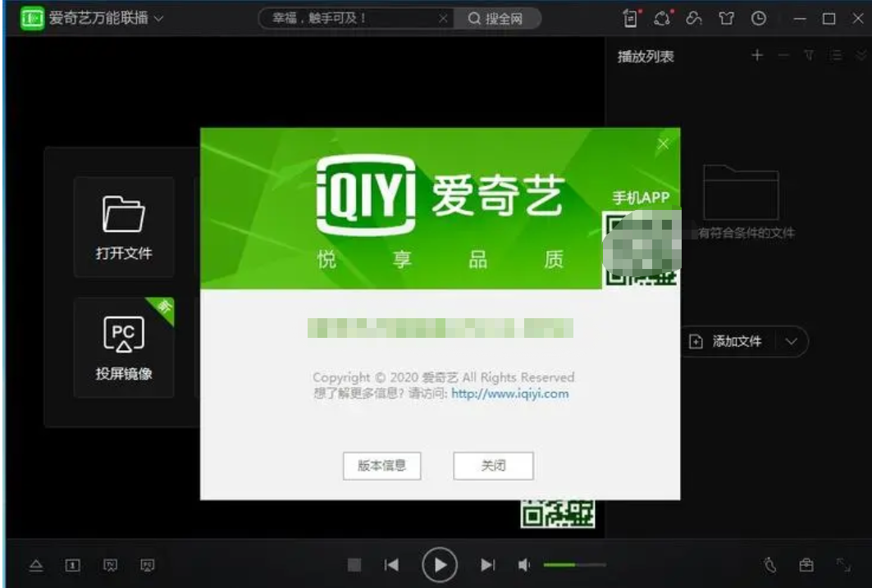Click the 手机APP QR code in dialog

point(641,248)
